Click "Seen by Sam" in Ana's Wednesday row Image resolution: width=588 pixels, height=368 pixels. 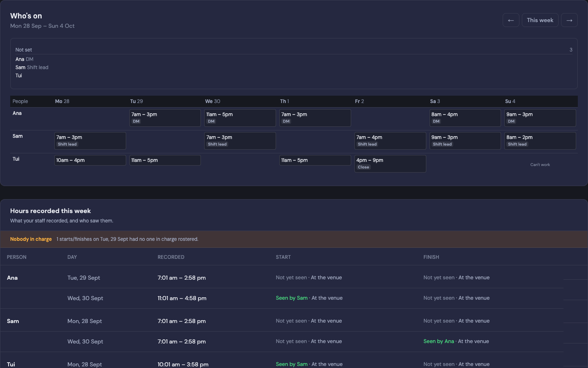point(292,298)
